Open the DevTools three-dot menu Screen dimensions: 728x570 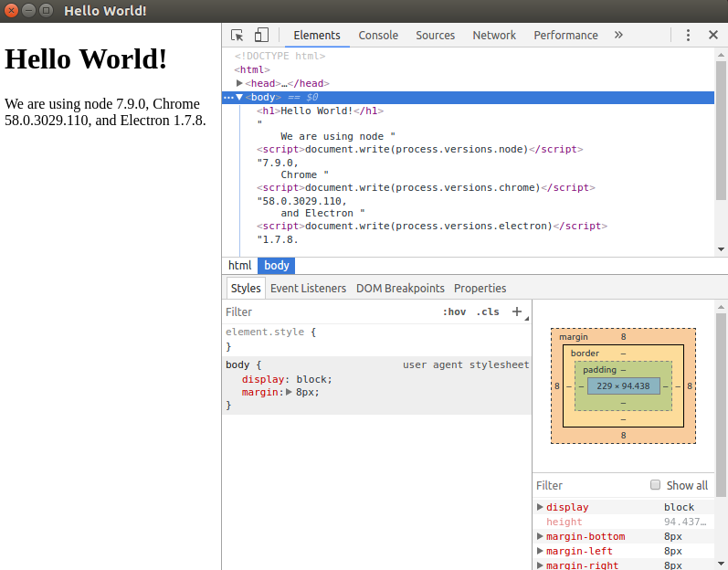pos(688,36)
